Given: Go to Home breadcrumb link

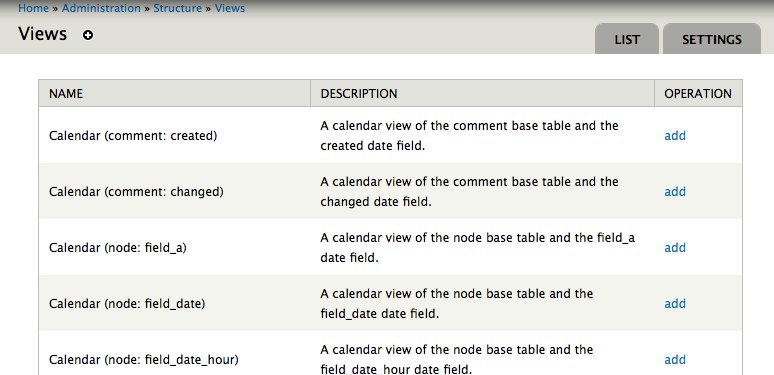Looking at the screenshot, I should pos(34,8).
